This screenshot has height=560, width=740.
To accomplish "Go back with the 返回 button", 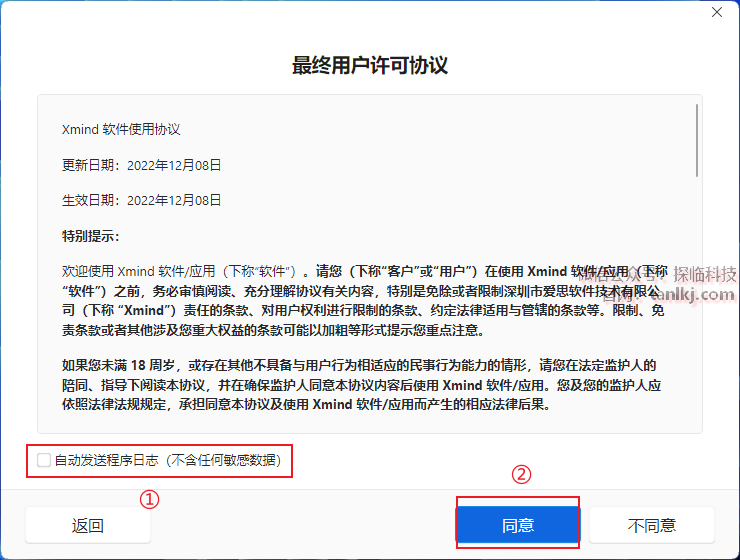I will (88, 525).
